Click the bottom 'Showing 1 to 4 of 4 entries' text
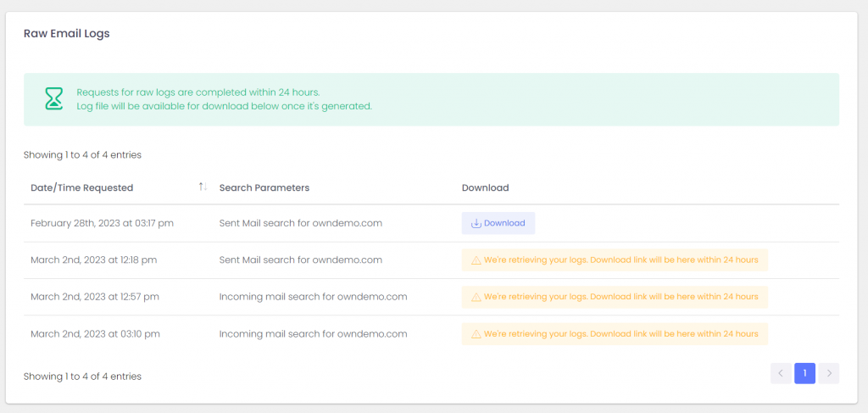Viewport: 868px width, 413px height. click(x=82, y=377)
